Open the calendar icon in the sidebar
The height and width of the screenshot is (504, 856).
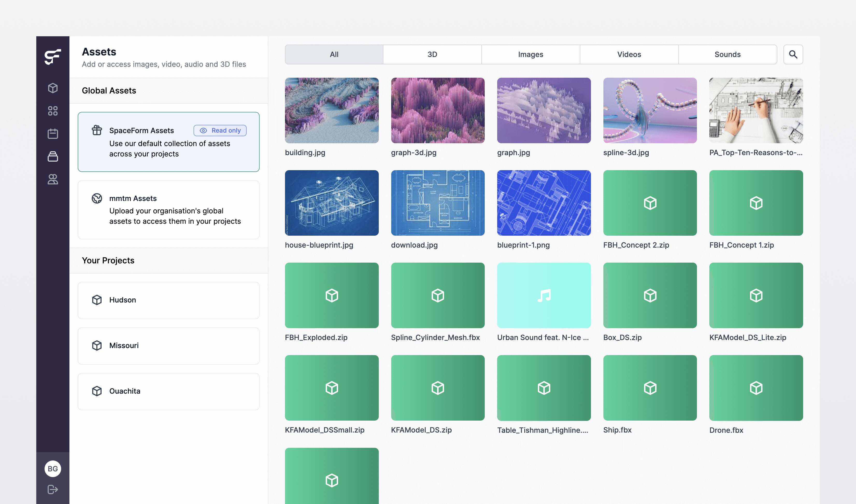[53, 133]
